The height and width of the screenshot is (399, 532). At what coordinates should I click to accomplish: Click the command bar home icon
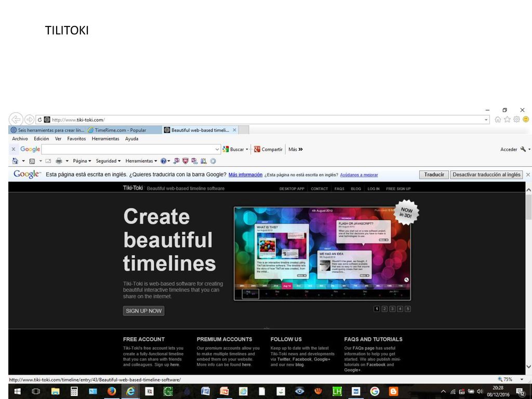[15, 161]
